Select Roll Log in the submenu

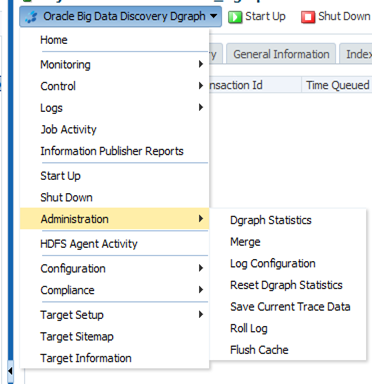(x=287, y=328)
